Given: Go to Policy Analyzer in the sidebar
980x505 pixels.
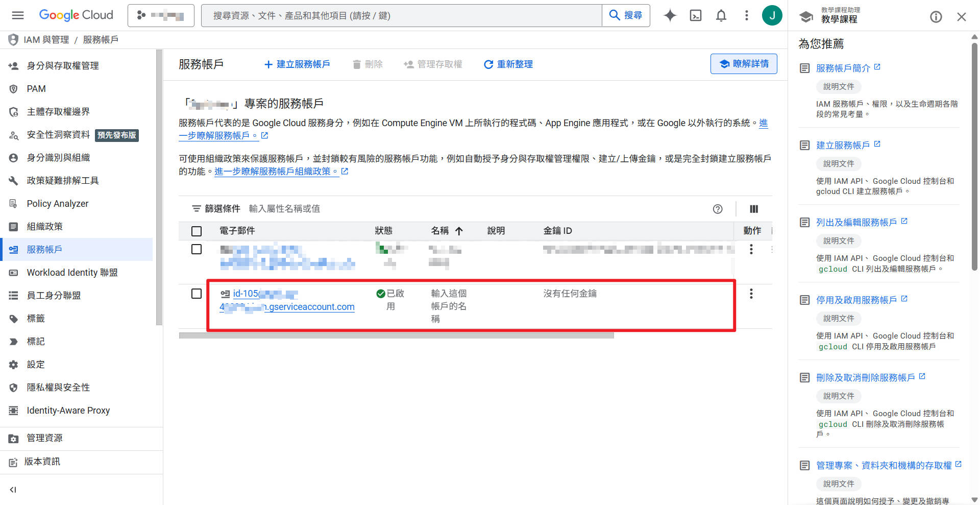Looking at the screenshot, I should pyautogui.click(x=56, y=203).
